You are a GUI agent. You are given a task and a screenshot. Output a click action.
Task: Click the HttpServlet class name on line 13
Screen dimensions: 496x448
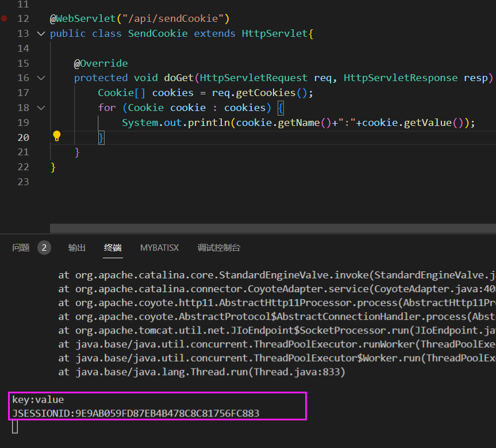coord(275,33)
